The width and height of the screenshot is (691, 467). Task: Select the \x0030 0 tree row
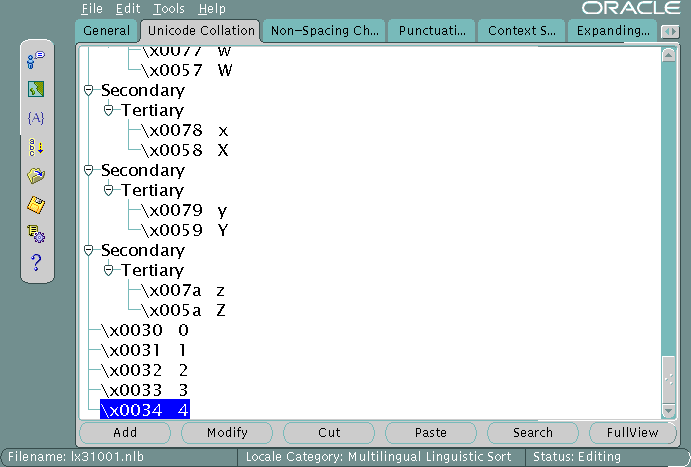145,330
